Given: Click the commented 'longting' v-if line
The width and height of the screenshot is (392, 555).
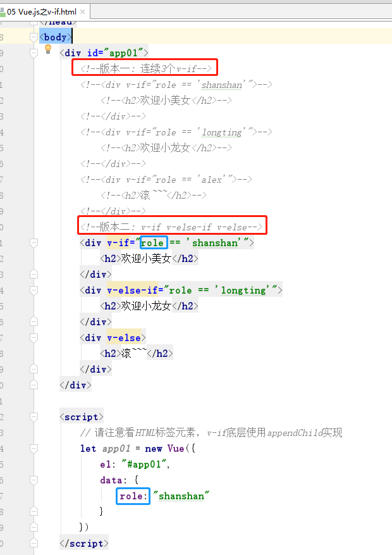Looking at the screenshot, I should point(176,132).
